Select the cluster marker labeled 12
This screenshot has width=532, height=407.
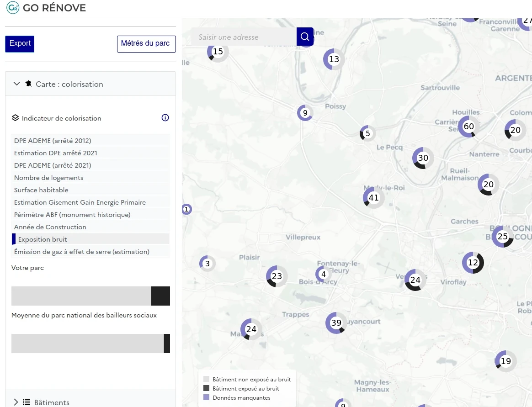click(x=473, y=263)
